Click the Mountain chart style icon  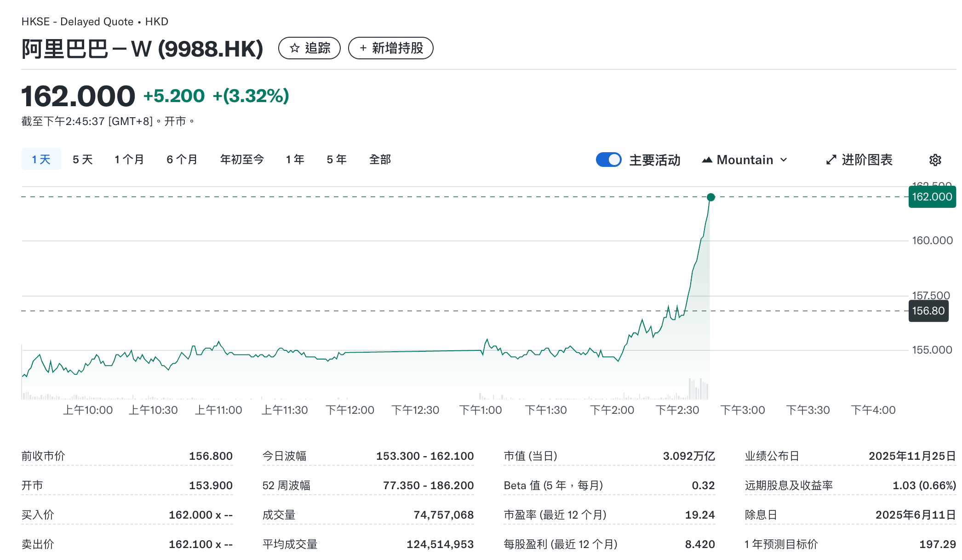707,160
